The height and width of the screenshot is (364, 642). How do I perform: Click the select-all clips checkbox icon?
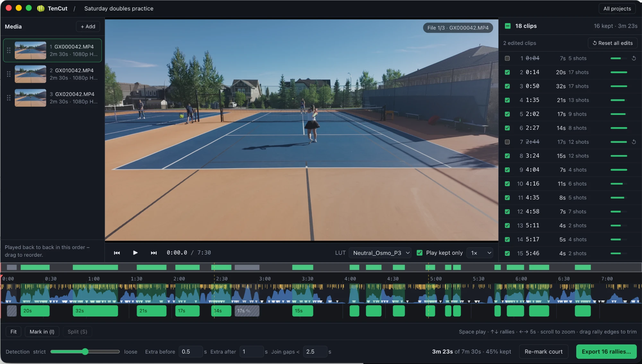pyautogui.click(x=508, y=26)
